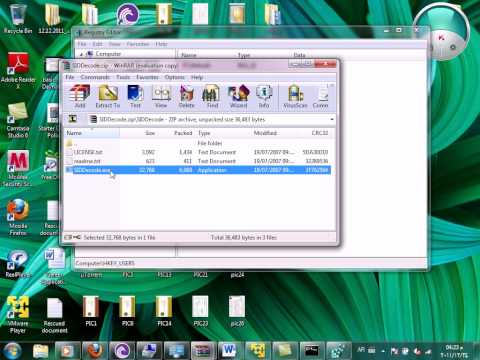480x360 pixels.
Task: Collapse the Computer node in Registry Editor
Action: (81, 54)
